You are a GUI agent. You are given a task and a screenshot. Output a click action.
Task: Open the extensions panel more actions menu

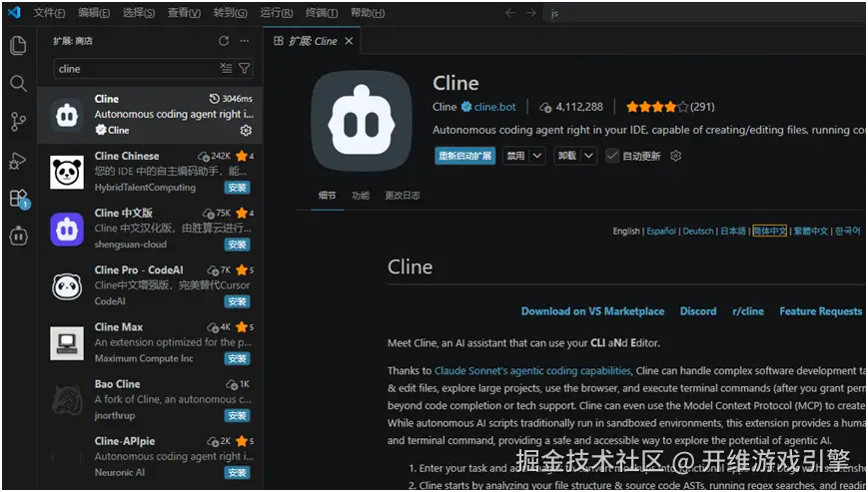tap(244, 41)
